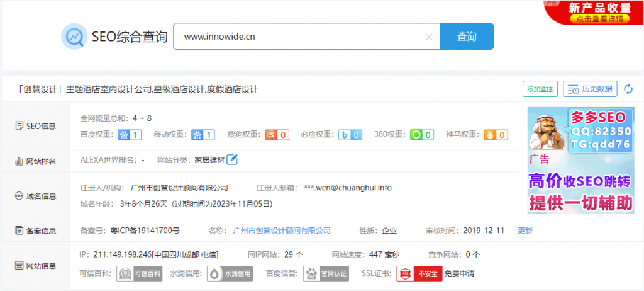Click the IP address 211.149.198.246
Image resolution: width=644 pixels, height=291 pixels.
pos(123,254)
